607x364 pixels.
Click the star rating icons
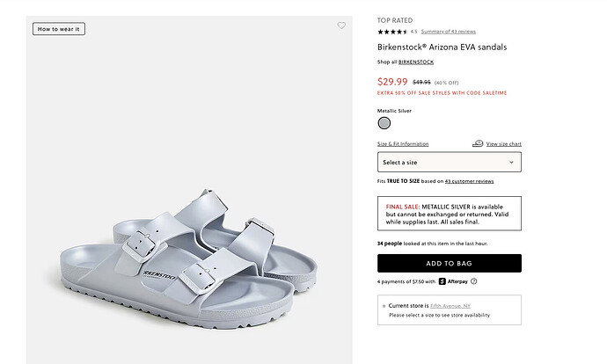point(391,32)
